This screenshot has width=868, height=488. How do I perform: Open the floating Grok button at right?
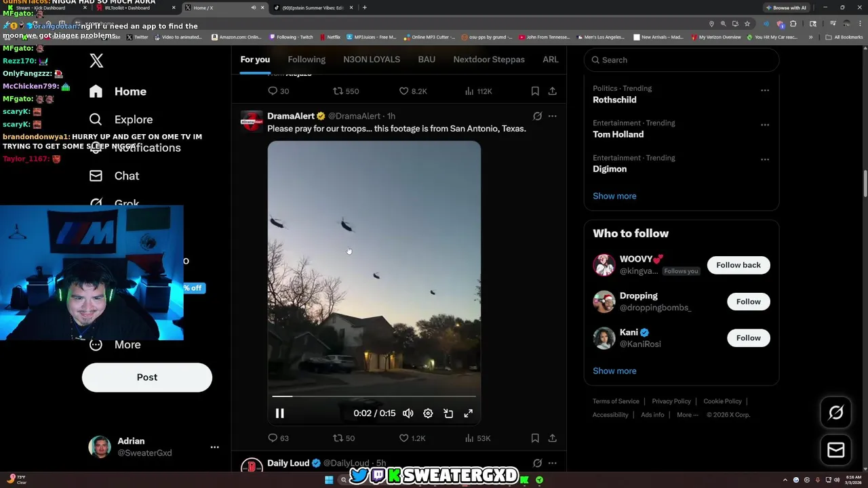click(x=835, y=412)
